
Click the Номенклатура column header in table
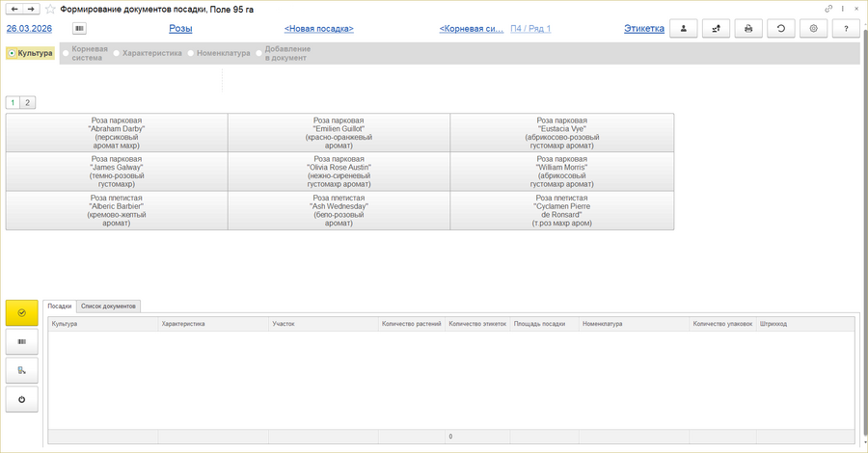tap(634, 324)
